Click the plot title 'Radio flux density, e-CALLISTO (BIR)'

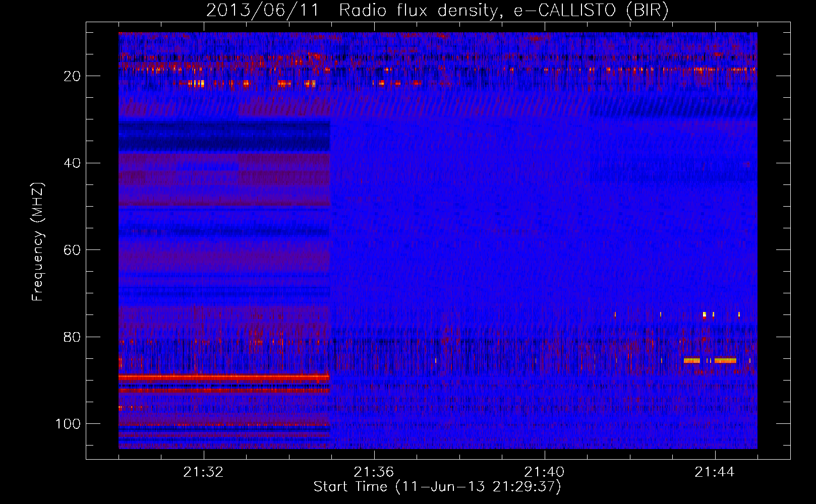(503, 11)
